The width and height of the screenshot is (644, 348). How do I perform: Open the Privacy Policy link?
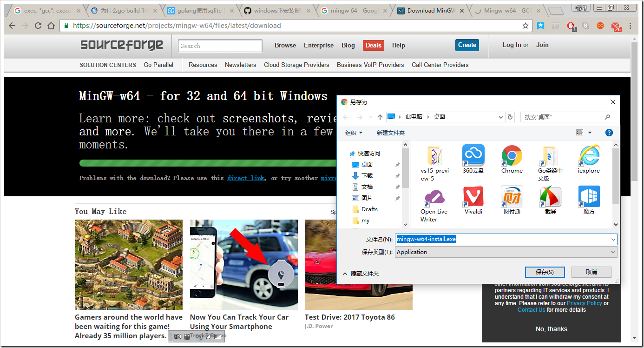point(584,303)
